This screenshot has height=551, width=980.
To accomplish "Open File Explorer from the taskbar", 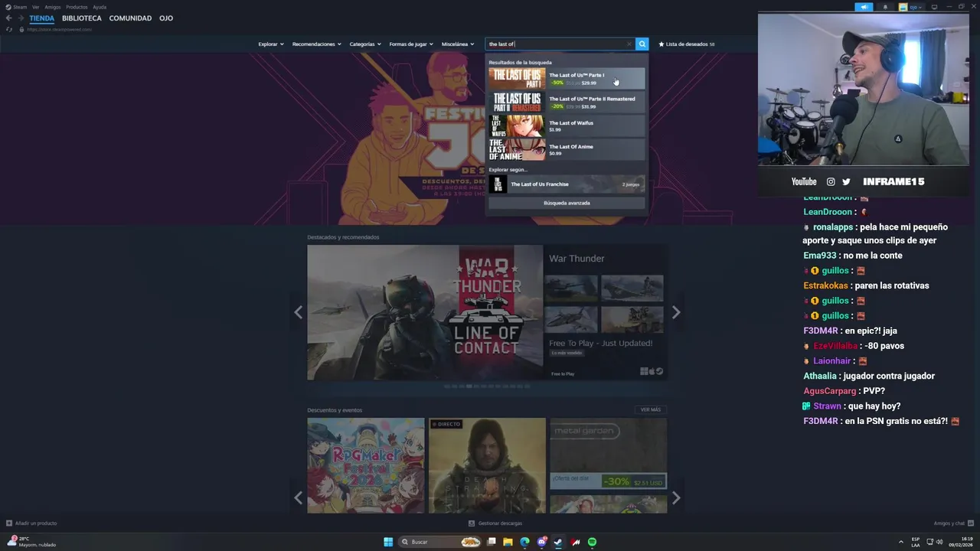I will click(508, 542).
